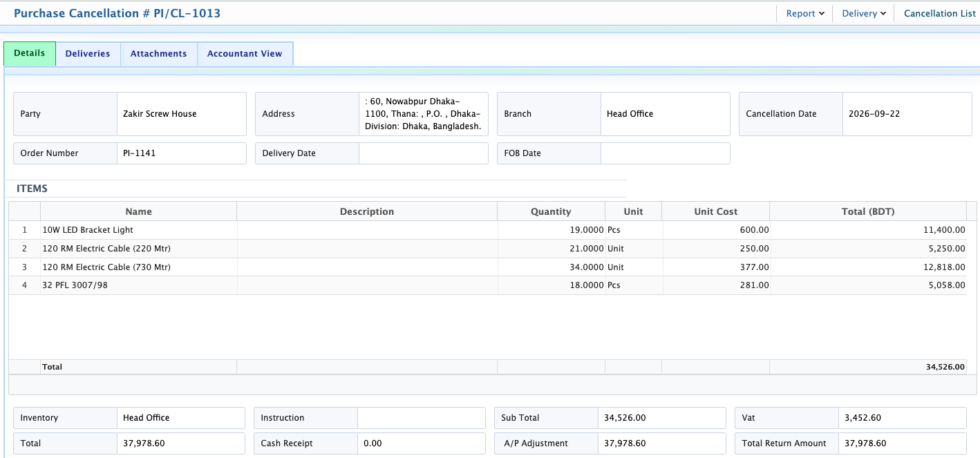The height and width of the screenshot is (458, 980).
Task: Select the 10W LED Bracket Light row
Action: (x=488, y=230)
